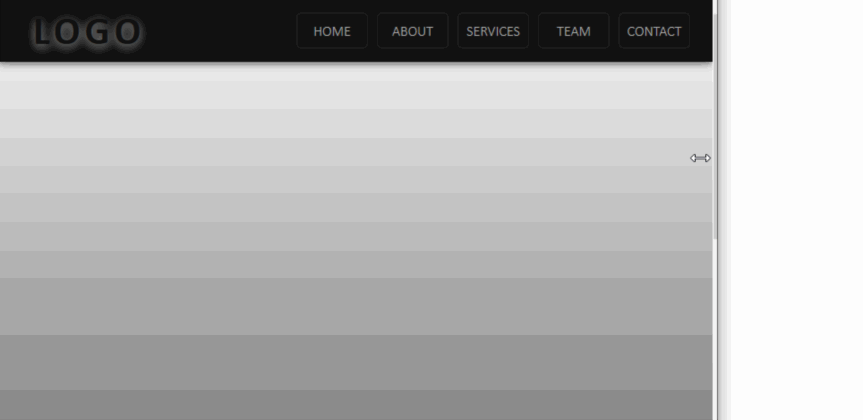Screen dimensions: 863x420
Task: Click the vertical scrollbar thumb
Action: tap(715, 127)
